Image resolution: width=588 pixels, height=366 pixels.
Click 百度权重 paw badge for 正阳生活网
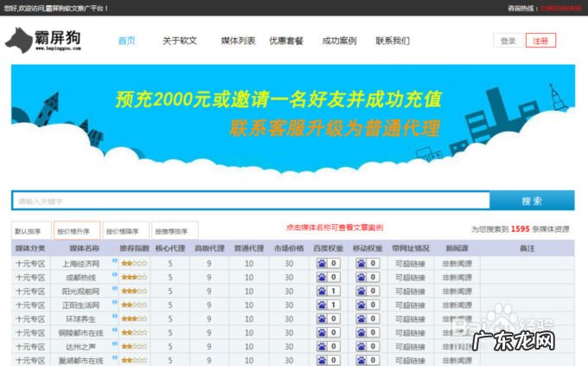coord(328,305)
